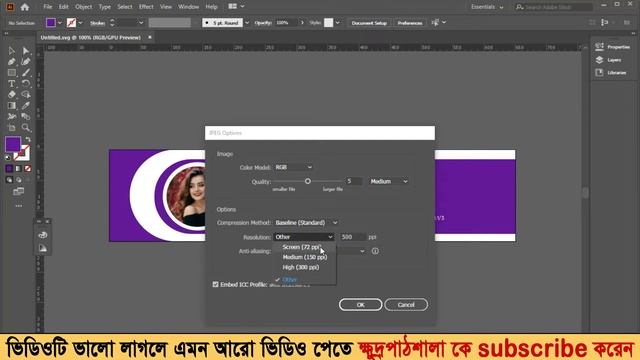Image resolution: width=640 pixels, height=360 pixels.
Task: Select the Gradient tool
Action: coord(11,106)
